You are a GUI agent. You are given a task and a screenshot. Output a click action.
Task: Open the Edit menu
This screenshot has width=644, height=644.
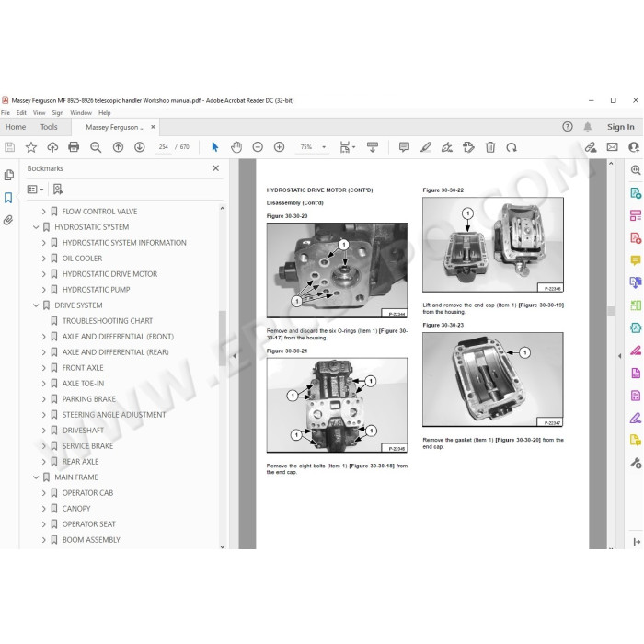click(21, 112)
